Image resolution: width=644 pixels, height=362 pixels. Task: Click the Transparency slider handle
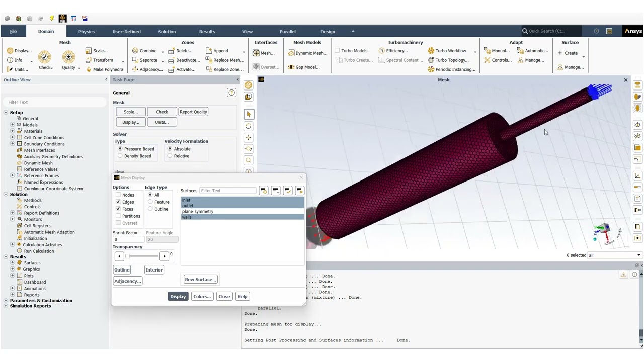(x=127, y=256)
